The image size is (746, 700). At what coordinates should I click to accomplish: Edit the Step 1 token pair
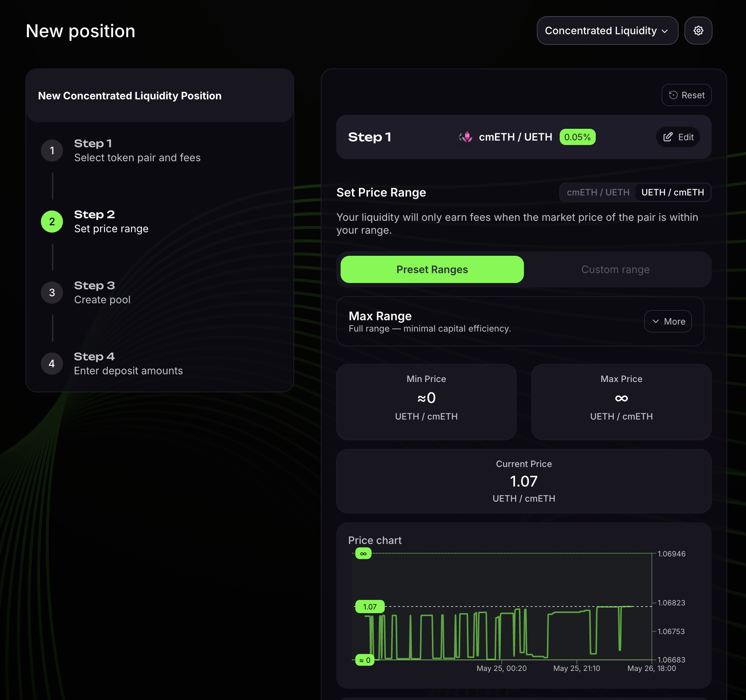678,137
